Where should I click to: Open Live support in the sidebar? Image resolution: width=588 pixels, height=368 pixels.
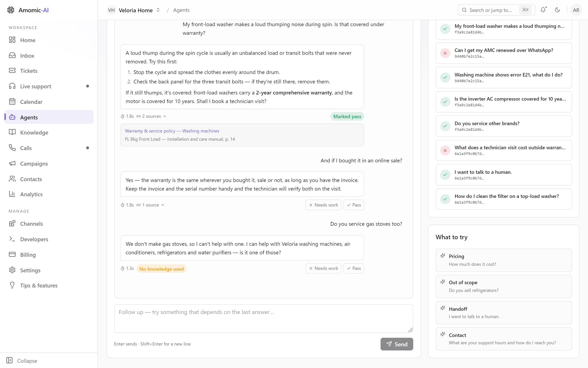pyautogui.click(x=49, y=86)
